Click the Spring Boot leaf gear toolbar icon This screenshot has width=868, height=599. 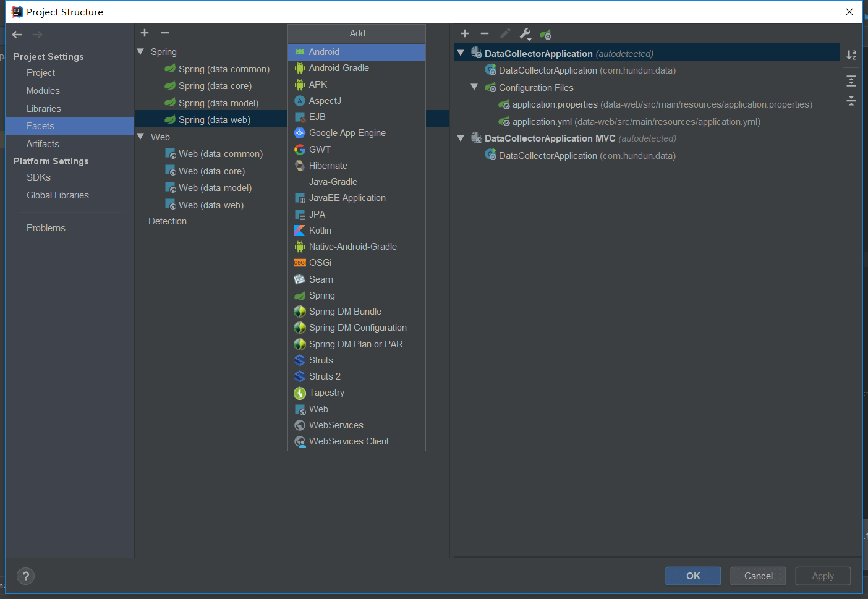[545, 34]
